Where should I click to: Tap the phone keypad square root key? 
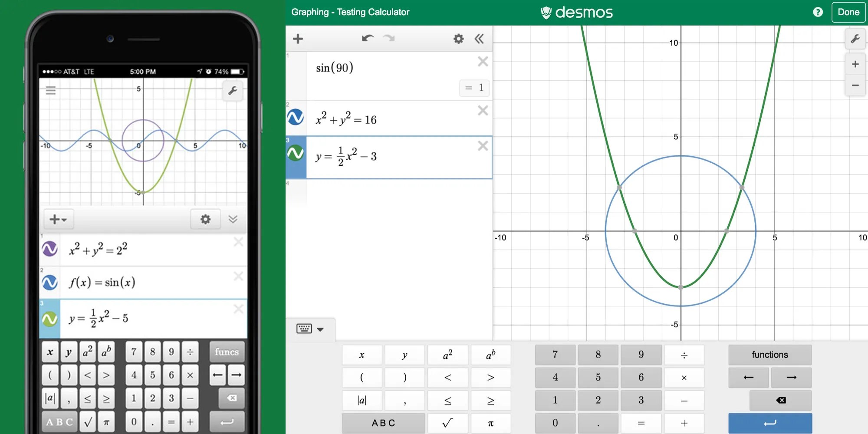pos(88,422)
